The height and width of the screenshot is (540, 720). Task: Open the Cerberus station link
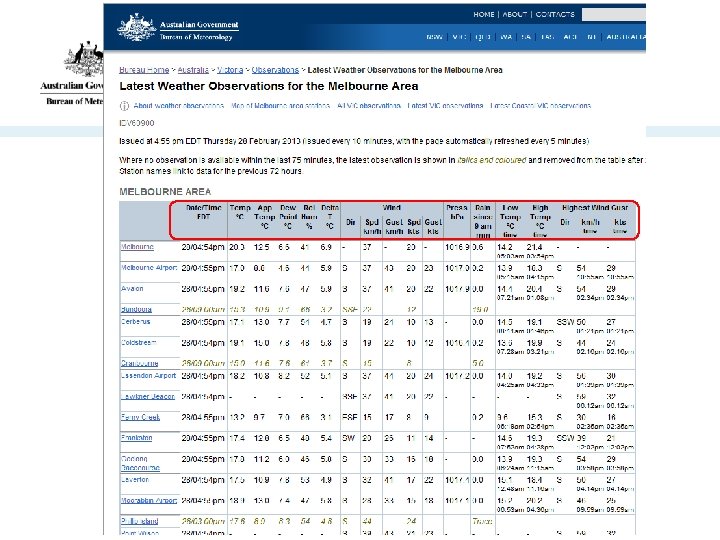(135, 321)
